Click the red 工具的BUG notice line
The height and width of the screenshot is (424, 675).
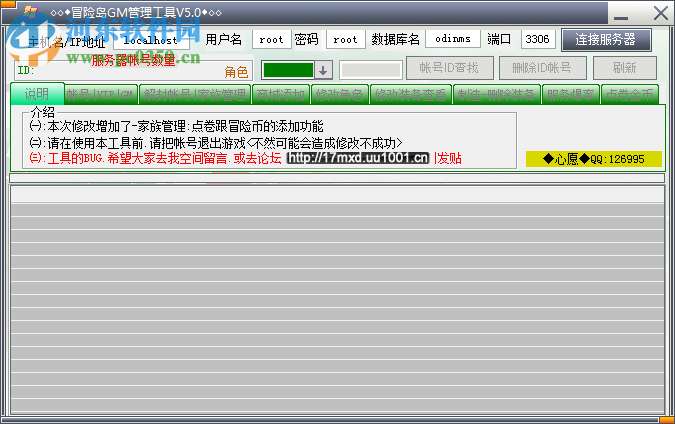click(x=155, y=158)
